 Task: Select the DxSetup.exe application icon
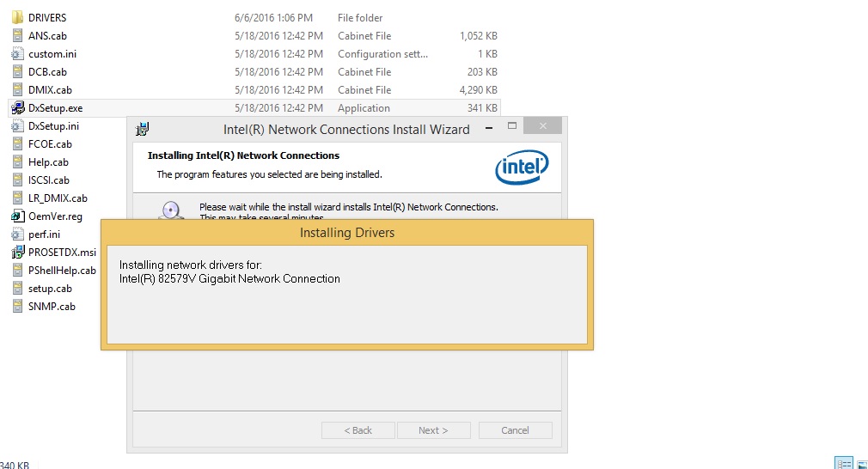[17, 108]
